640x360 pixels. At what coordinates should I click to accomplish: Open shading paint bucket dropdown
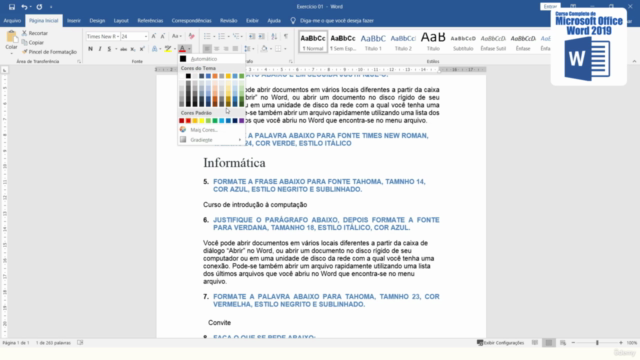(266, 49)
